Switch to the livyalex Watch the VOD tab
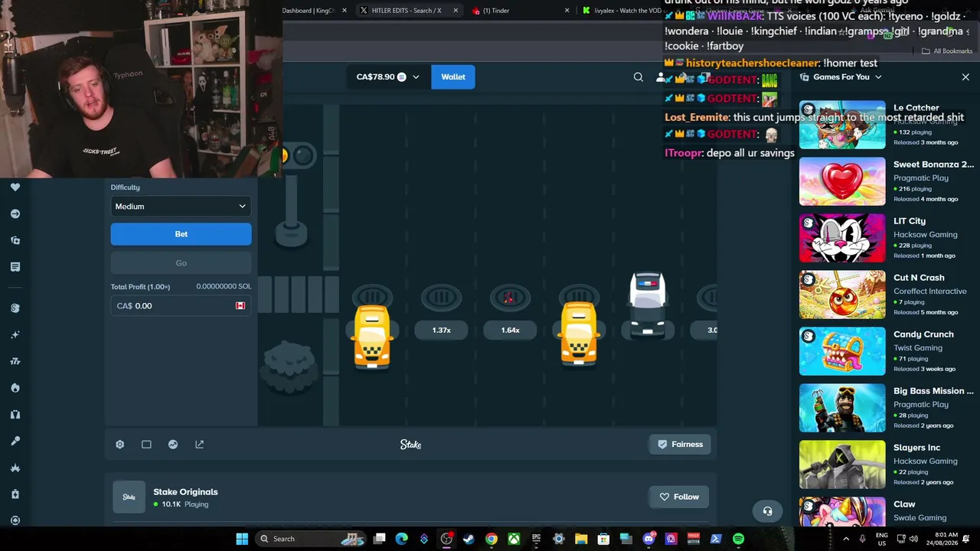The image size is (980, 551). [622, 11]
